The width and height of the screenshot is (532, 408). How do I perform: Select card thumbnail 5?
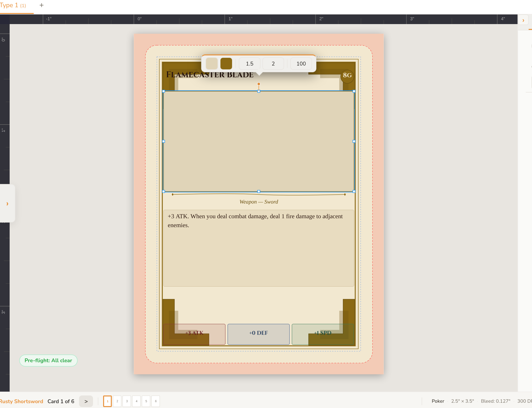pos(146,401)
